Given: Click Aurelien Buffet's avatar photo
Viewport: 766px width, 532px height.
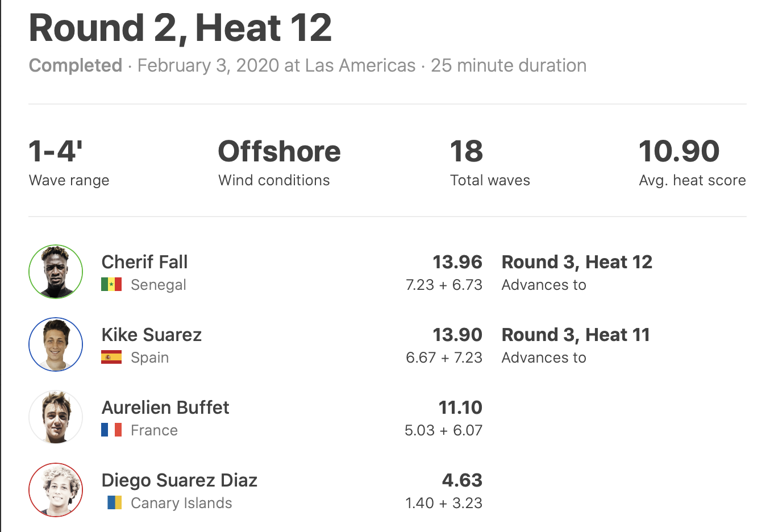Looking at the screenshot, I should click(x=56, y=417).
